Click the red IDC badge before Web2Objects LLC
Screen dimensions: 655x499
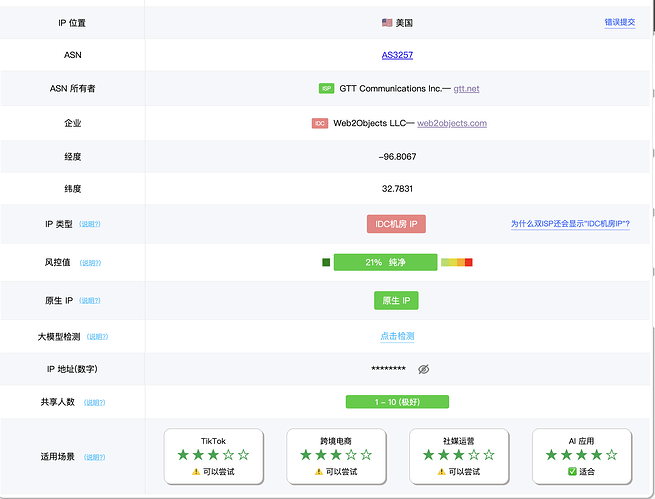pyautogui.click(x=320, y=123)
